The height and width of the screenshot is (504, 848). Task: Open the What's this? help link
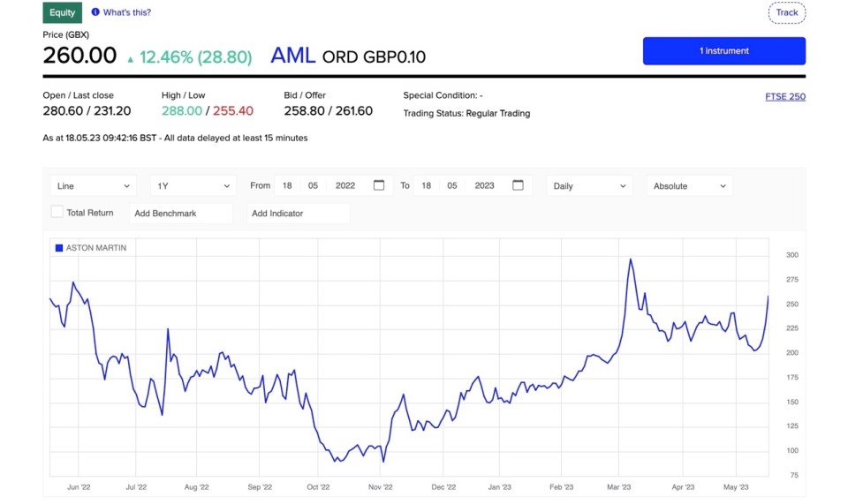click(127, 12)
